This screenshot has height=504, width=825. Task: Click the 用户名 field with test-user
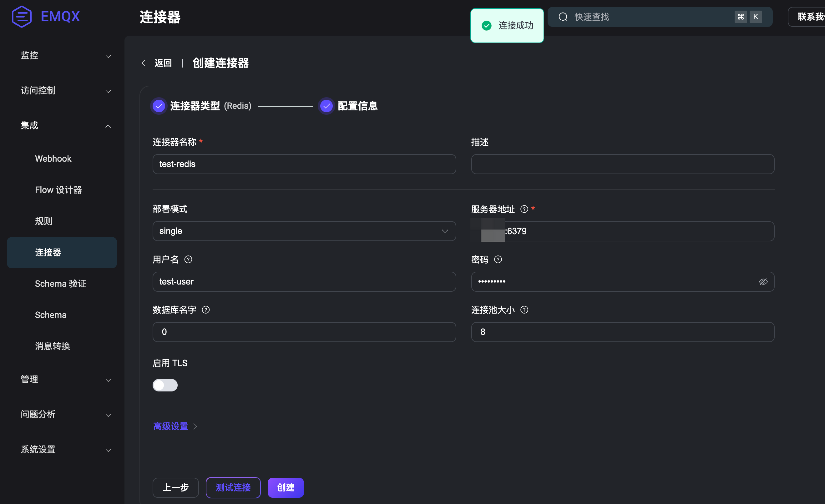[x=304, y=282]
